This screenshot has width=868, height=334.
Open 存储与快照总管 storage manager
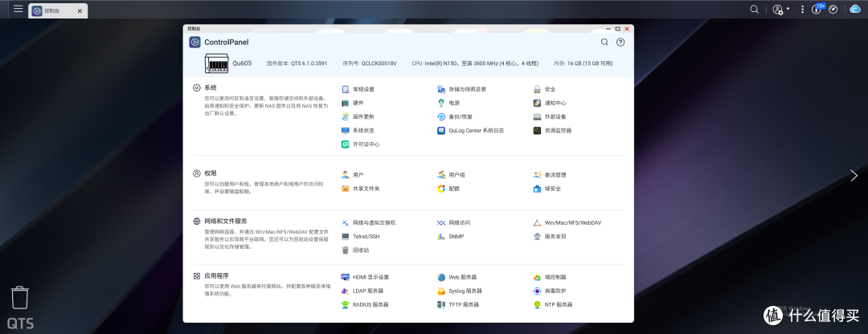point(461,89)
